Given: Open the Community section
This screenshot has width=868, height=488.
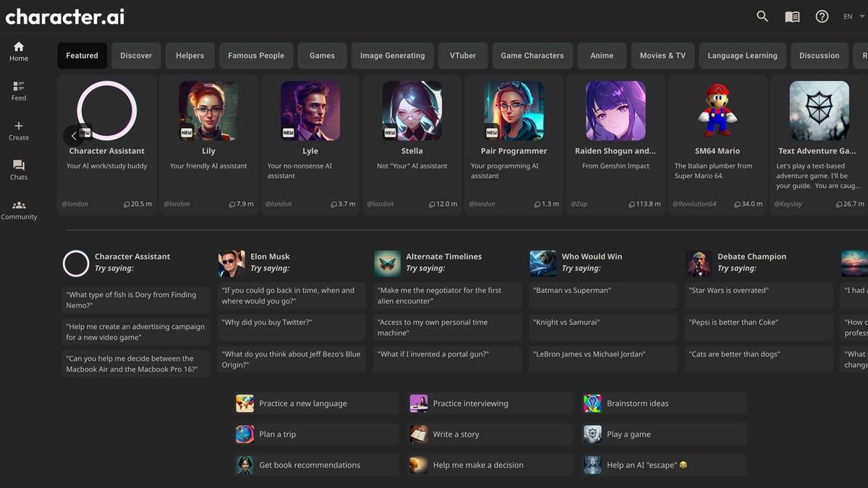Looking at the screenshot, I should (x=19, y=210).
